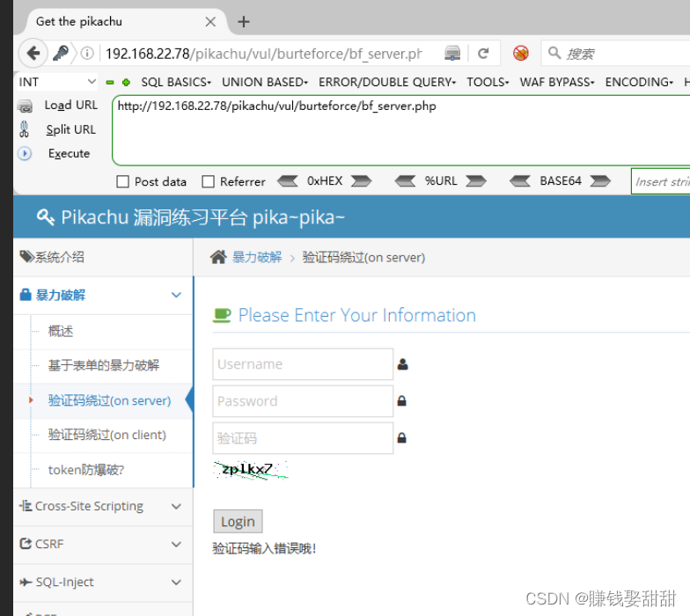This screenshot has height=616, width=690.
Task: Click Execute label
Action: point(69,153)
